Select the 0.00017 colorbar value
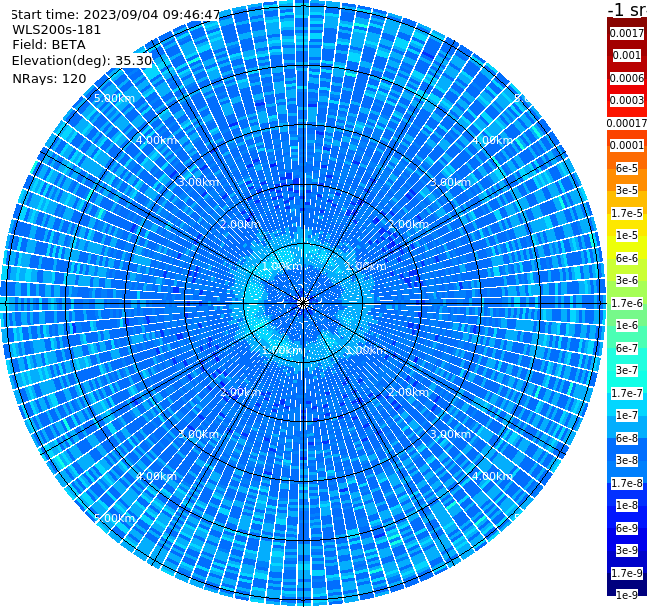647x607 pixels. [627, 123]
